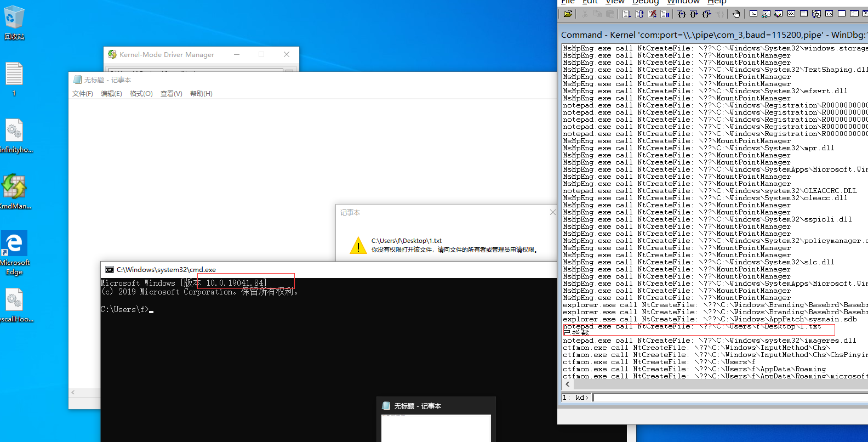Click the WinDbg Command window title text

714,35
